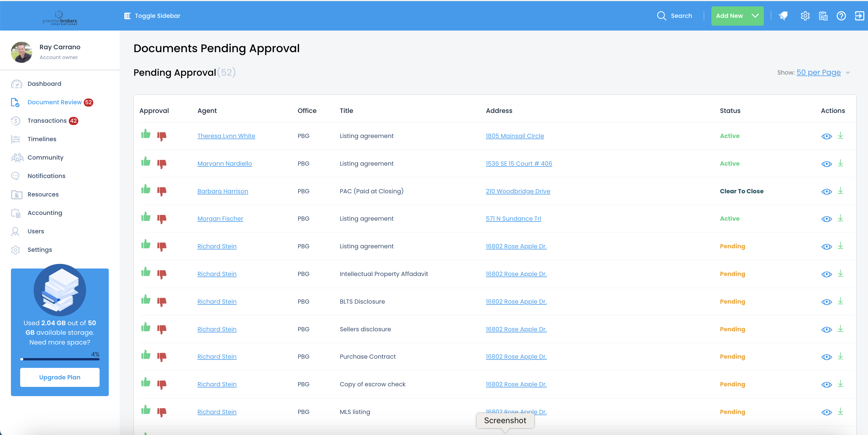Open agent Maryann Nardiello's profile
868x435 pixels.
[x=224, y=164]
